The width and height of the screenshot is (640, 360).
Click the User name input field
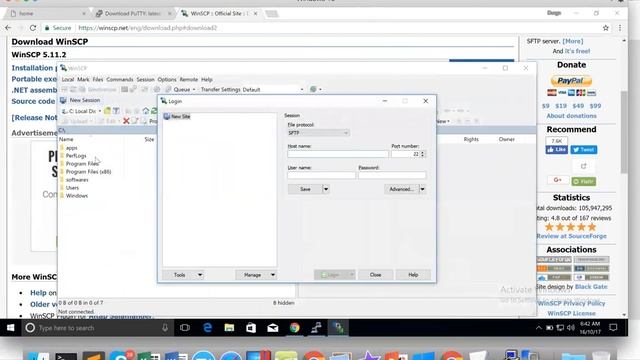[321, 175]
